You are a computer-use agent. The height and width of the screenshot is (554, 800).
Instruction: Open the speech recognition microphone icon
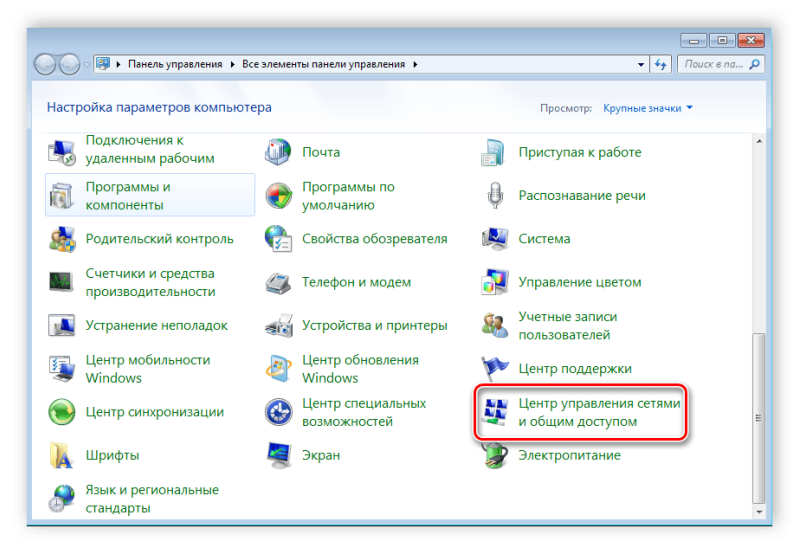point(495,195)
